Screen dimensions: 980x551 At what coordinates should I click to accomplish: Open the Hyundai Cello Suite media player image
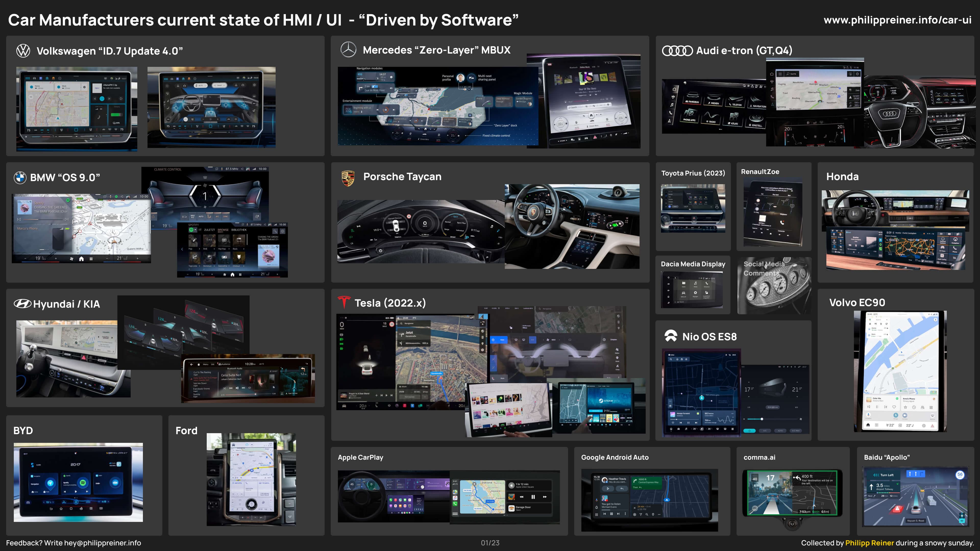point(248,378)
